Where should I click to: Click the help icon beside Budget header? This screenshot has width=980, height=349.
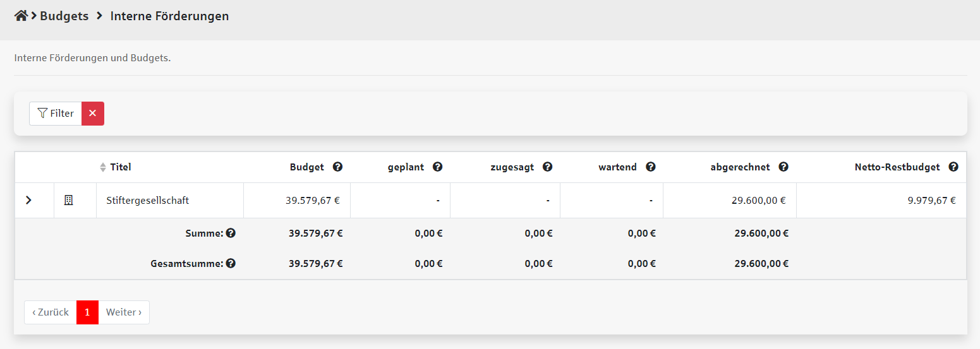pos(337,167)
